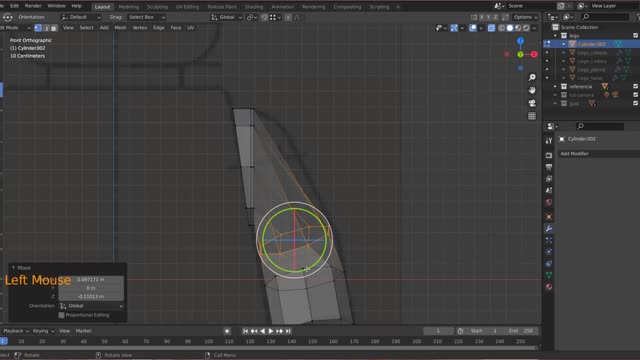Click Add Modifier button
This screenshot has height=360, width=640.
[x=598, y=153]
